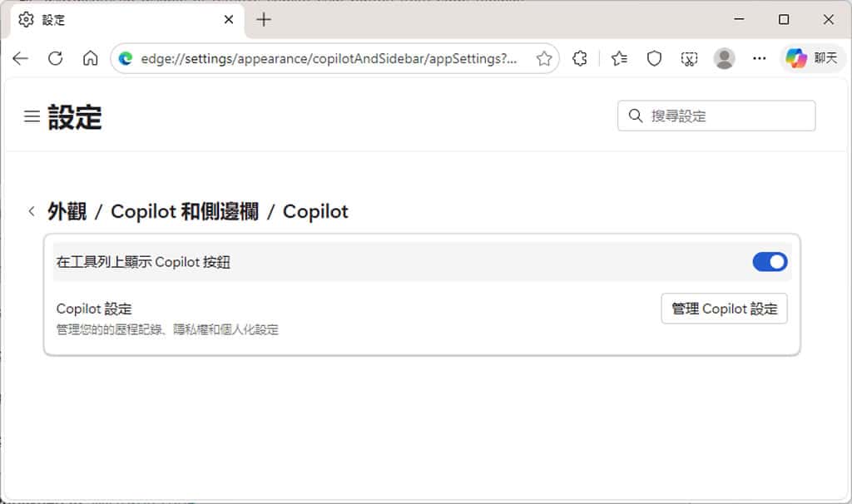Screen dimensions: 852x504
Task: Collapse breadcrumb with the back chevron
Action: (31, 211)
